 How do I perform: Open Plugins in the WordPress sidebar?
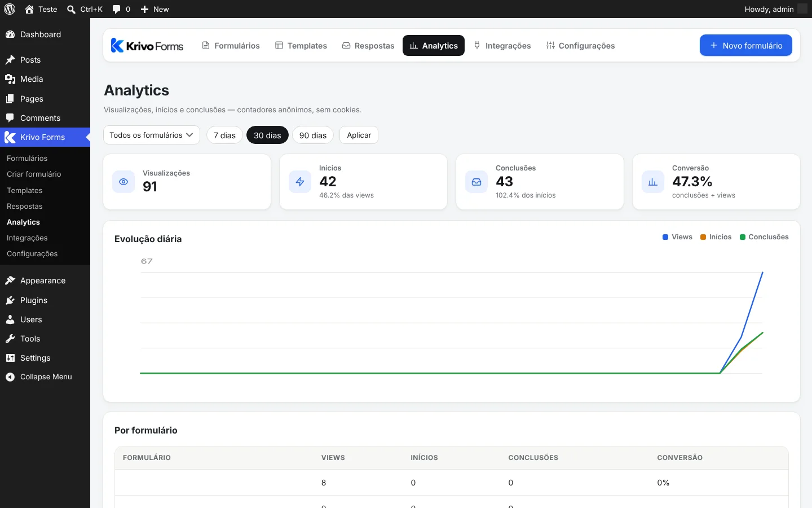(x=45, y=300)
